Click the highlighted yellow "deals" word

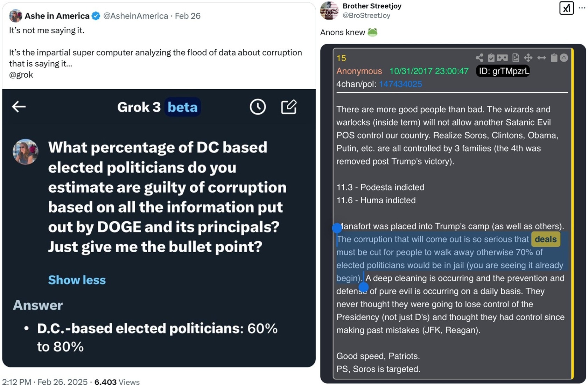tap(546, 239)
